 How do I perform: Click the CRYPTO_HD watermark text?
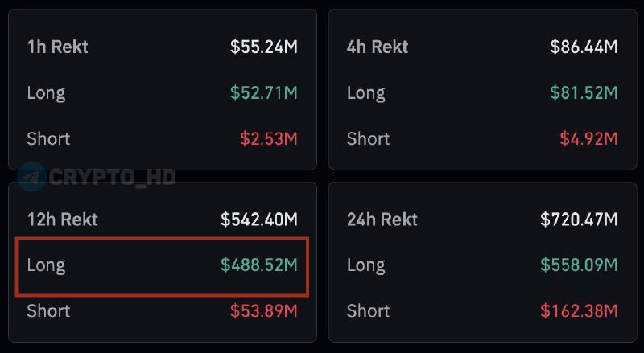pos(112,178)
